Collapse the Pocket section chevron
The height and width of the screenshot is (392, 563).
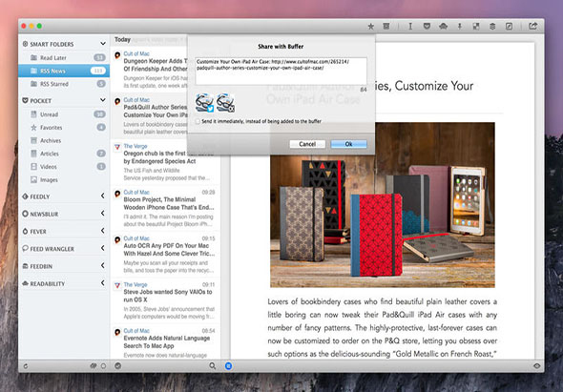point(103,100)
